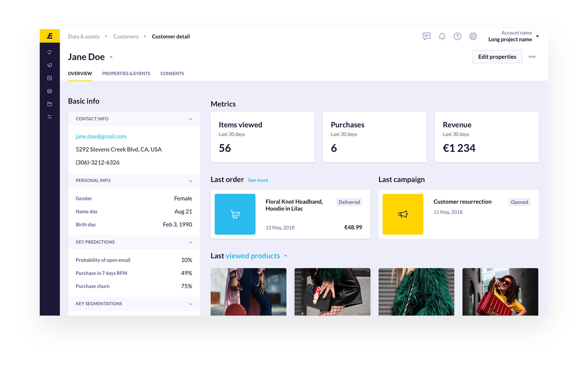The width and height of the screenshot is (588, 366).
Task: Switch to Properties & Events tab
Action: [126, 73]
